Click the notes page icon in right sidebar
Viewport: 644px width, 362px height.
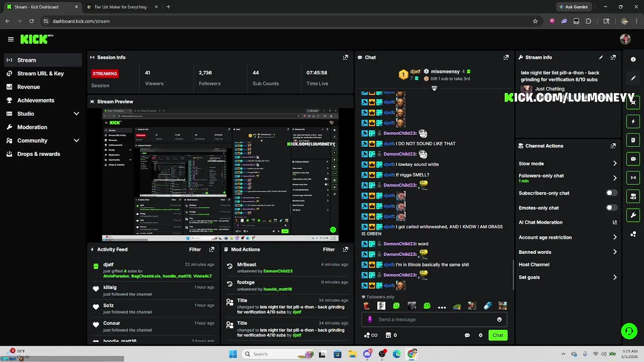[x=633, y=140]
